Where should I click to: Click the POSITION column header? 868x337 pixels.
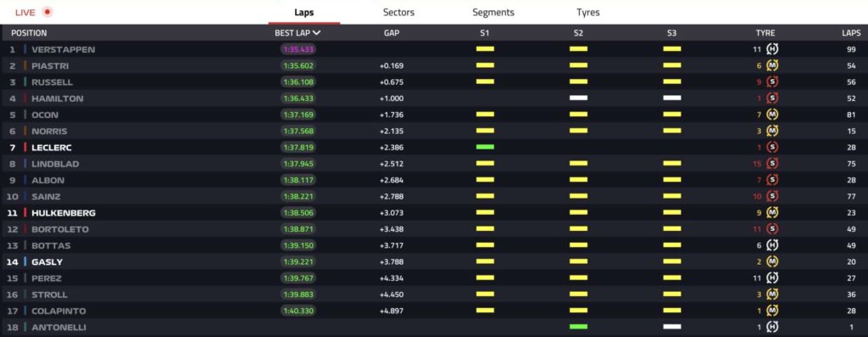point(29,33)
